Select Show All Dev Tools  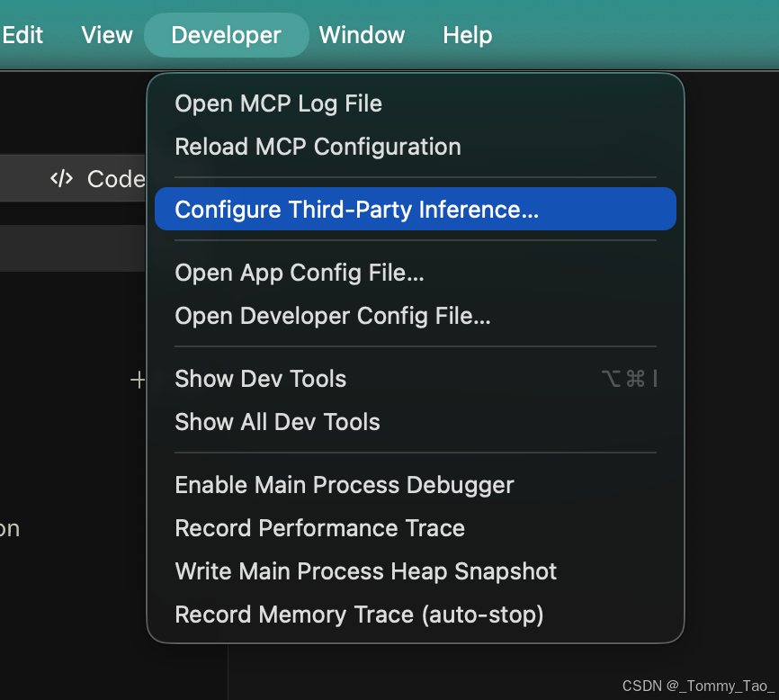click(416, 422)
